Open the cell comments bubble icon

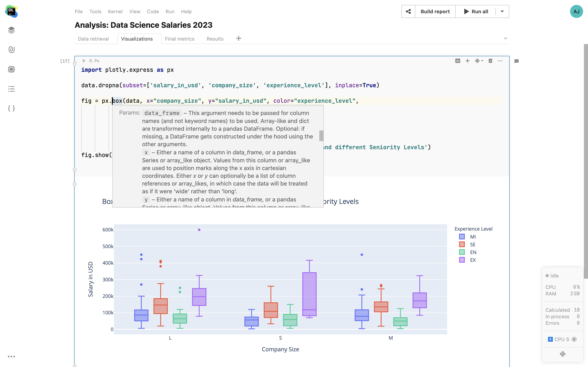[x=517, y=61]
